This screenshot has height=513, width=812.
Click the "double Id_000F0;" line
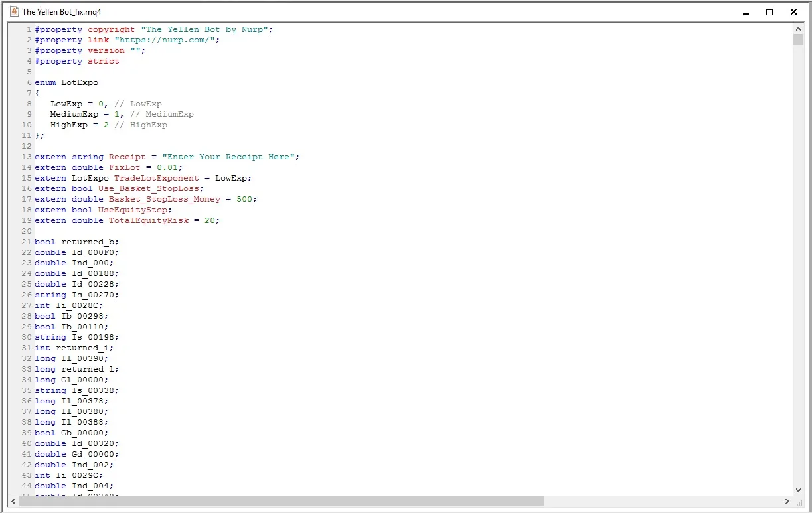pos(77,252)
